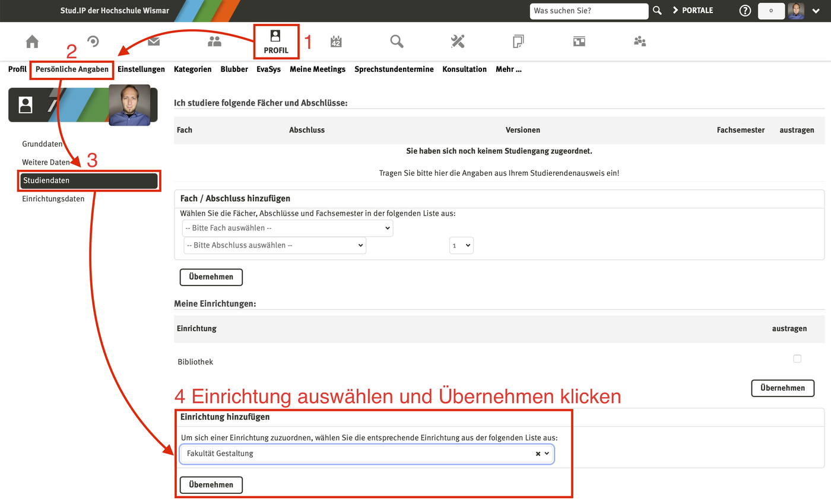The height and width of the screenshot is (504, 831).
Task: Open the Bitte Abschluss auswählen dropdown
Action: click(274, 245)
